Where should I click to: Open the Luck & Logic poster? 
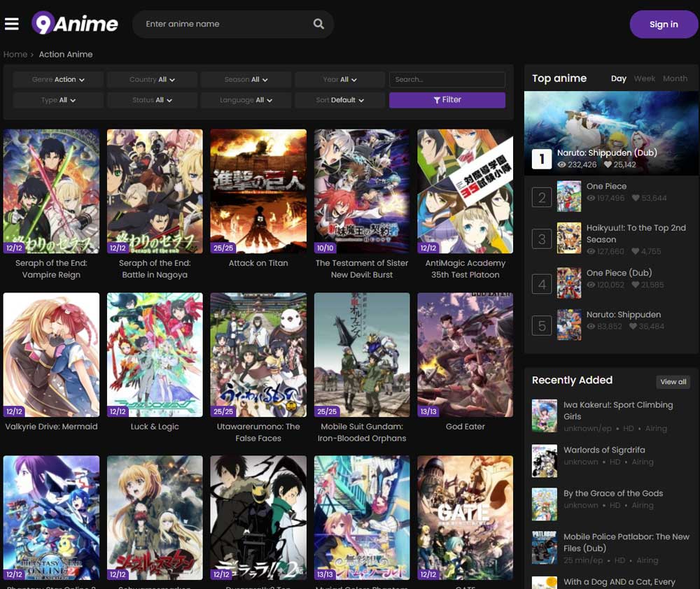coord(155,355)
